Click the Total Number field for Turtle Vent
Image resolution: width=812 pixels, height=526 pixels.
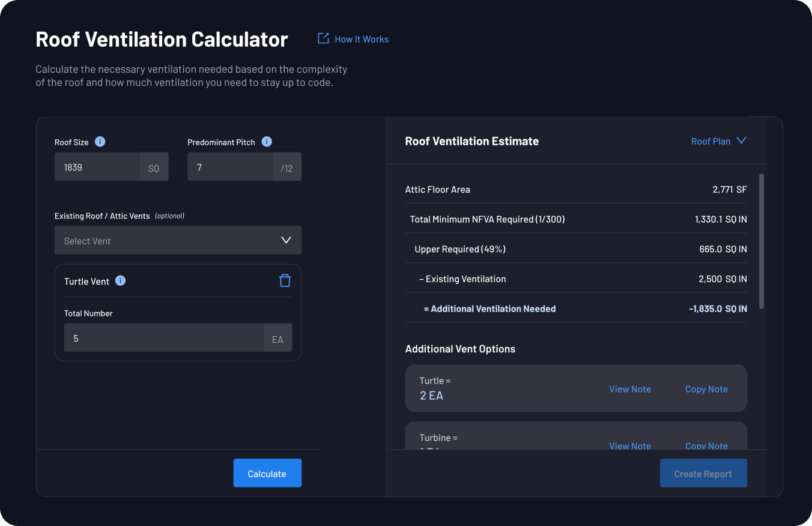[x=162, y=338]
